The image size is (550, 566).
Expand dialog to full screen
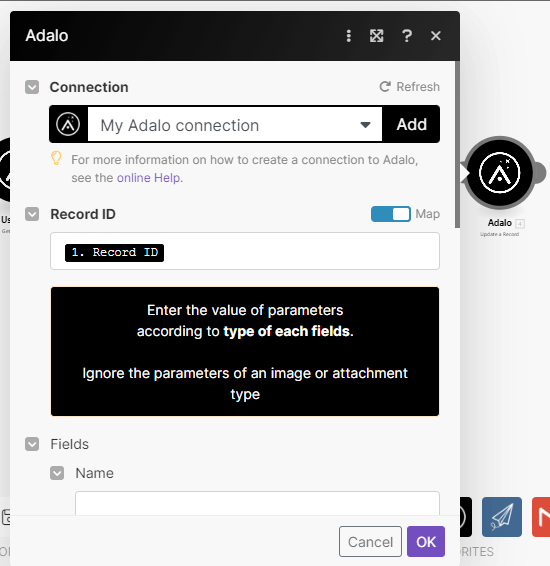(376, 36)
